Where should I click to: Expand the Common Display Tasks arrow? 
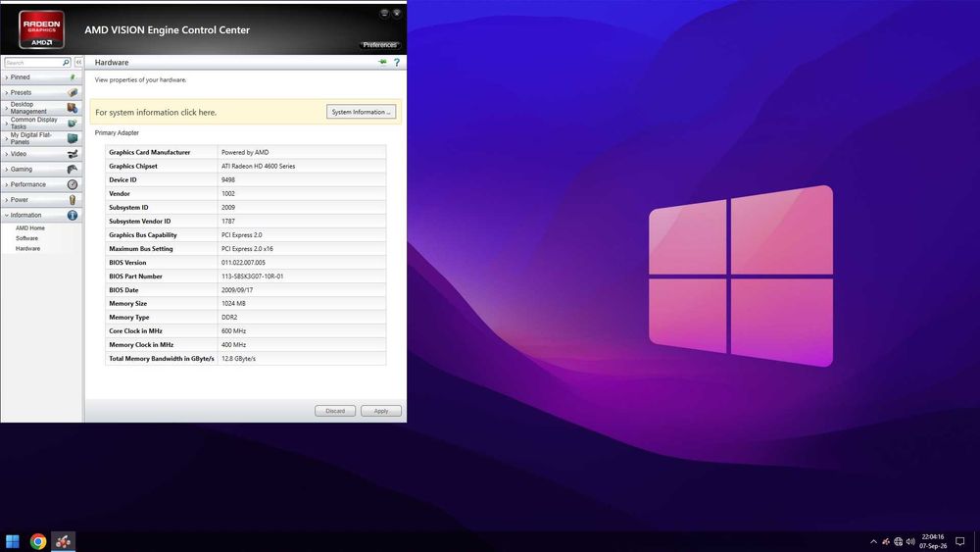pos(6,124)
